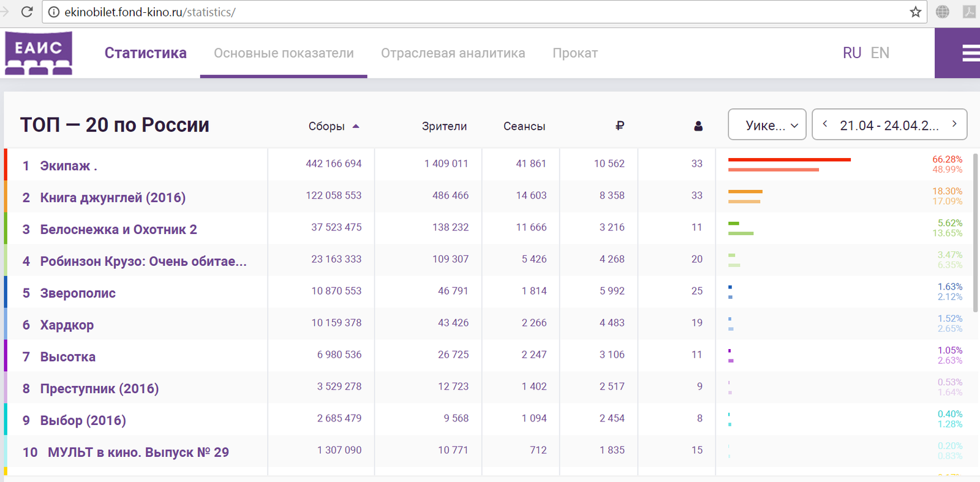Image resolution: width=980 pixels, height=482 pixels.
Task: Reload the page in browser
Action: (x=27, y=12)
